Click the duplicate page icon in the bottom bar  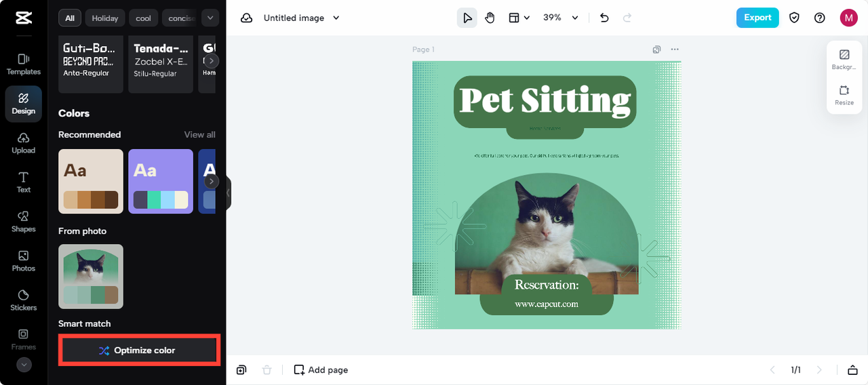click(241, 370)
